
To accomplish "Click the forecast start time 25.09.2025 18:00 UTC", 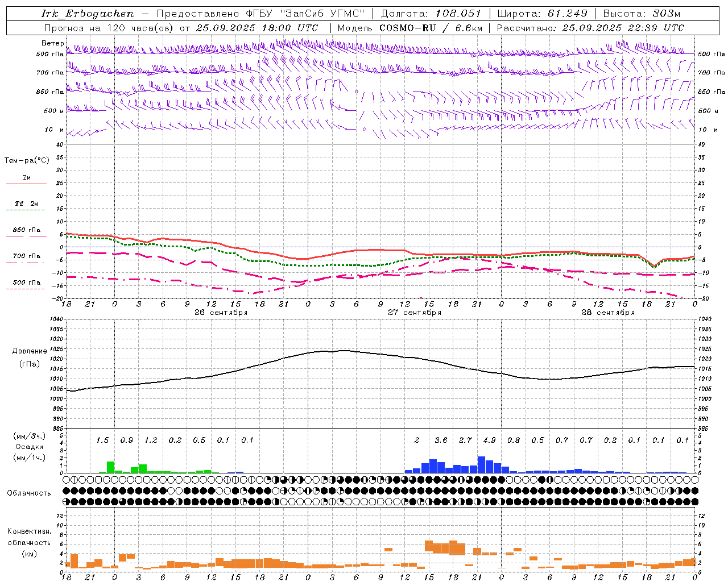I will pos(257,28).
